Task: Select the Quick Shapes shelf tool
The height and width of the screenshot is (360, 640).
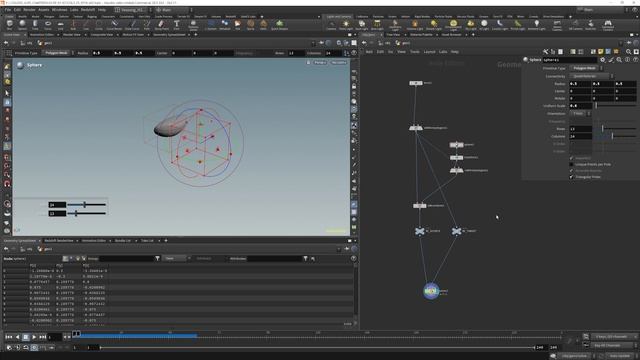Action: 279,25
